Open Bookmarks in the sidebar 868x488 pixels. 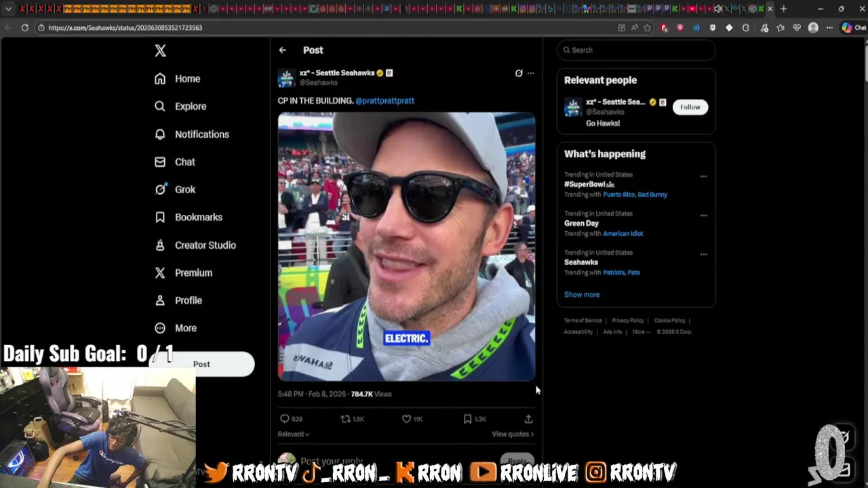(x=189, y=217)
